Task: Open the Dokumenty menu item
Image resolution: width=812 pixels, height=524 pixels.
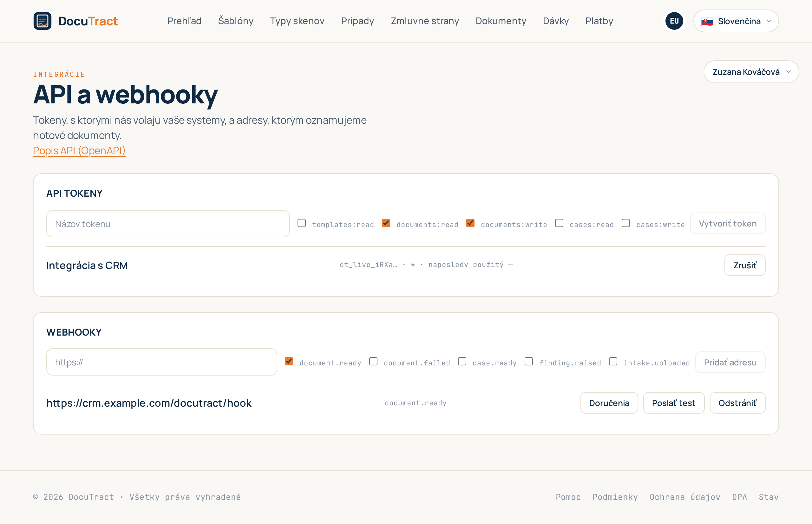Action: pos(501,21)
